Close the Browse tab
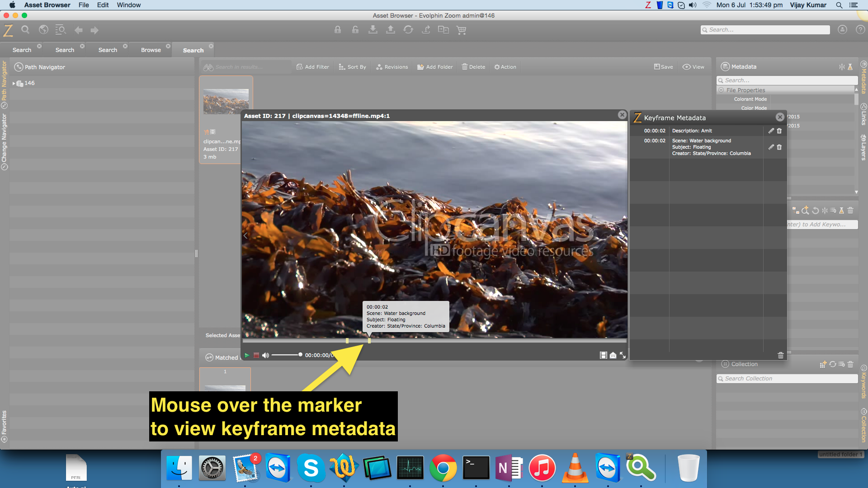The height and width of the screenshot is (488, 868). click(x=168, y=46)
